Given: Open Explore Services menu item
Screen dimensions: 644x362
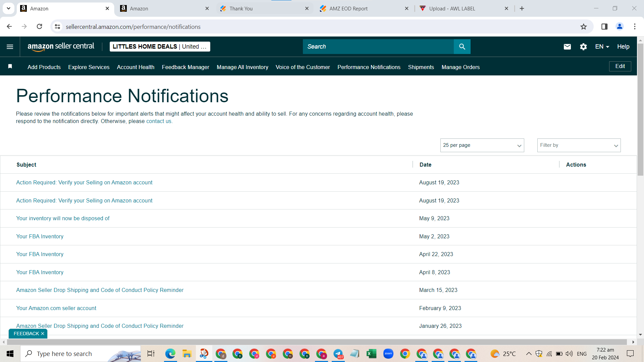Looking at the screenshot, I should click(89, 67).
